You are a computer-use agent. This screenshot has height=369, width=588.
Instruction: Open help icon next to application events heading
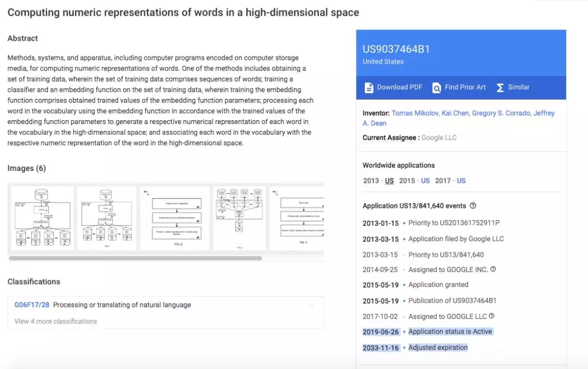(x=473, y=206)
